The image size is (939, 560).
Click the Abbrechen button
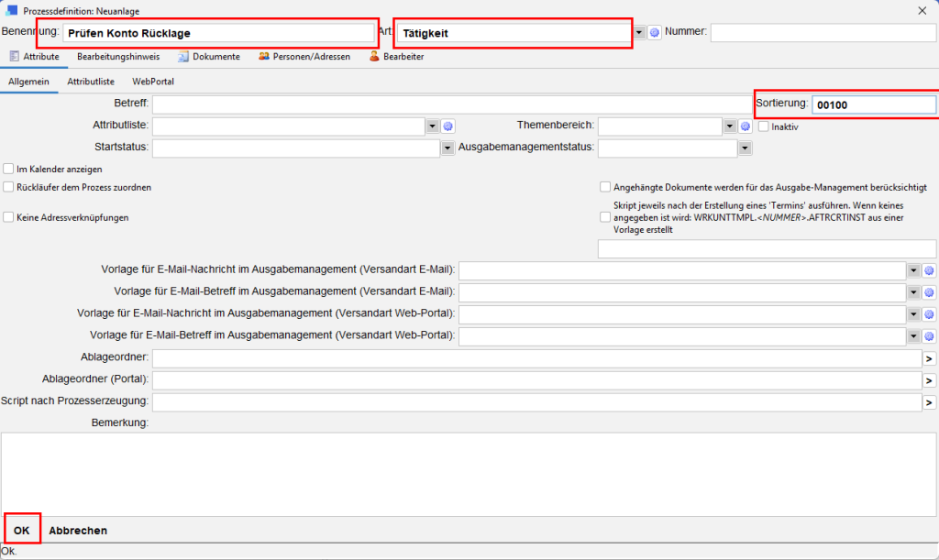pyautogui.click(x=78, y=530)
